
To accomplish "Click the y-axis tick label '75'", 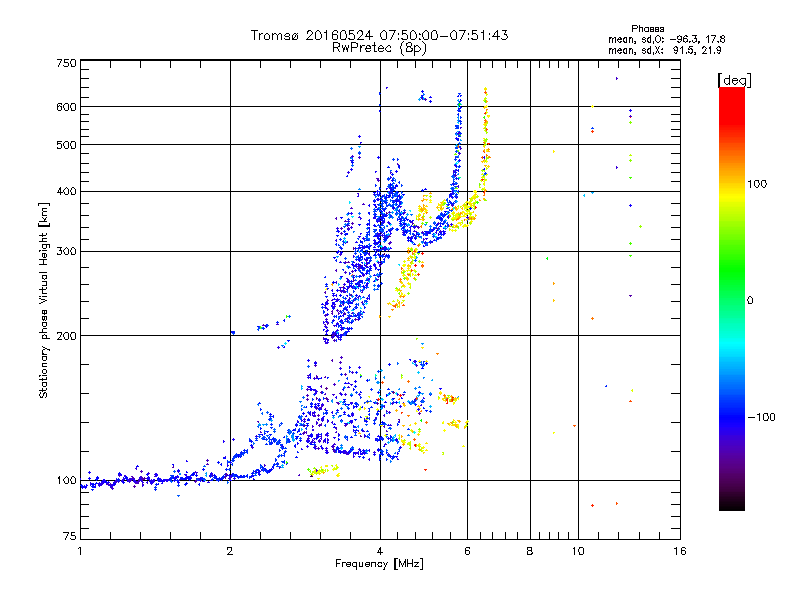I will tap(70, 536).
